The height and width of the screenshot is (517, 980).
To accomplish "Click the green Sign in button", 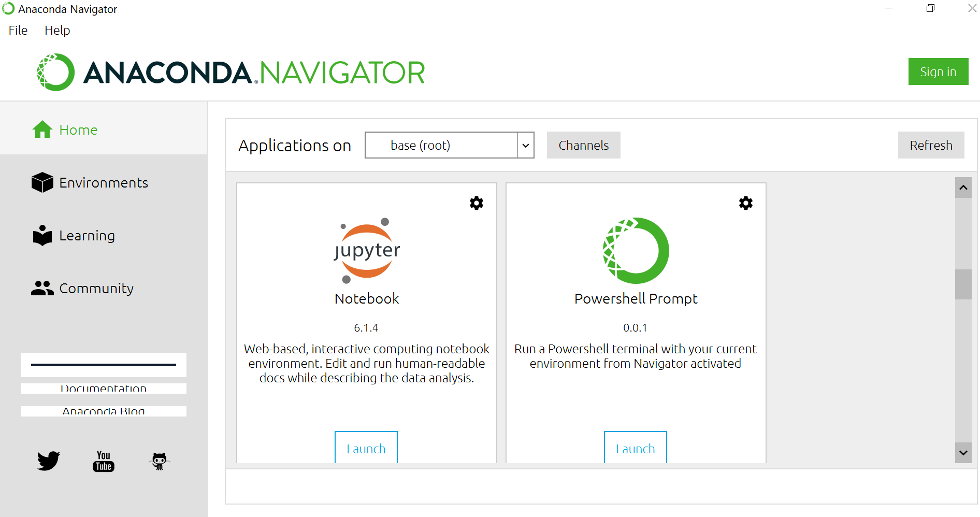I will click(x=938, y=71).
